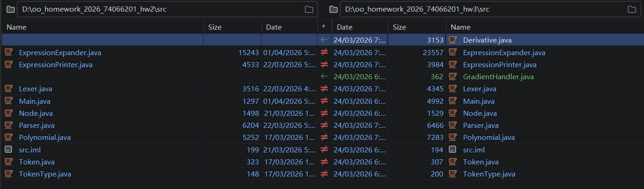
Task: Select Parser.java in the left pane
Action: [x=37, y=126]
